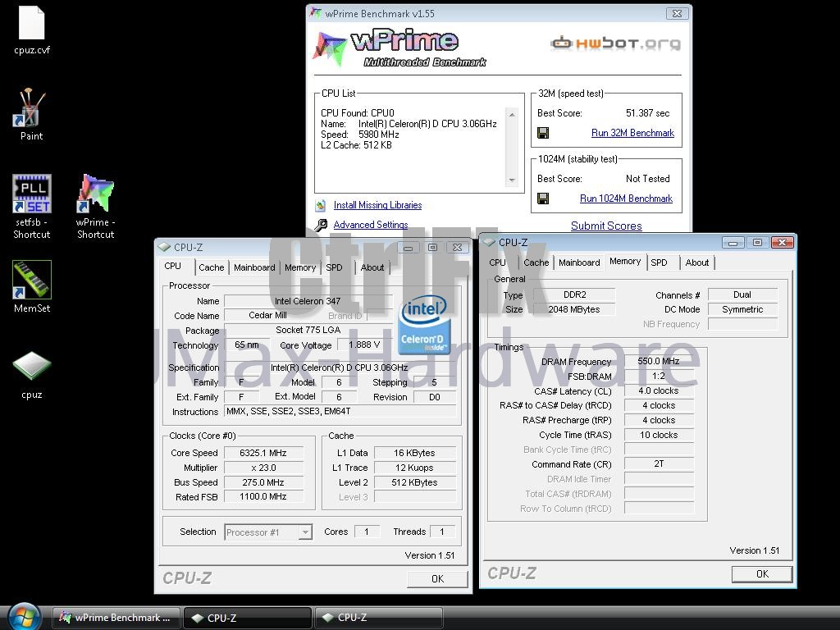Switch to Cache tab in right CPU-Z
The height and width of the screenshot is (630, 840).
click(x=536, y=262)
